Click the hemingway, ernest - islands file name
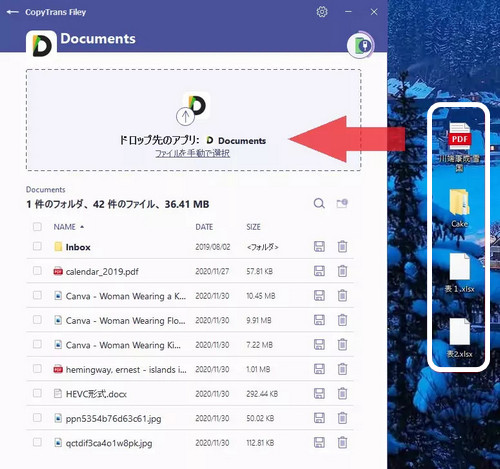This screenshot has height=469, width=500. pos(126,370)
